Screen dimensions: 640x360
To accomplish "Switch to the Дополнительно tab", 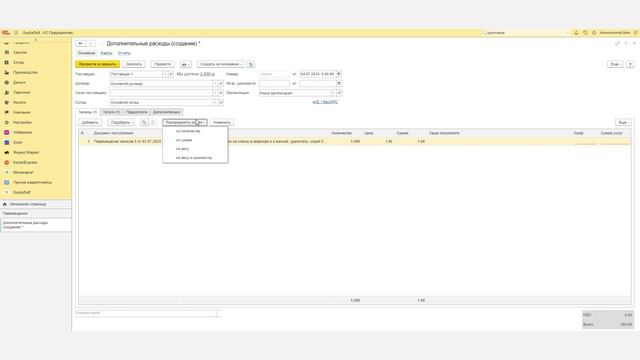I will pyautogui.click(x=166, y=112).
